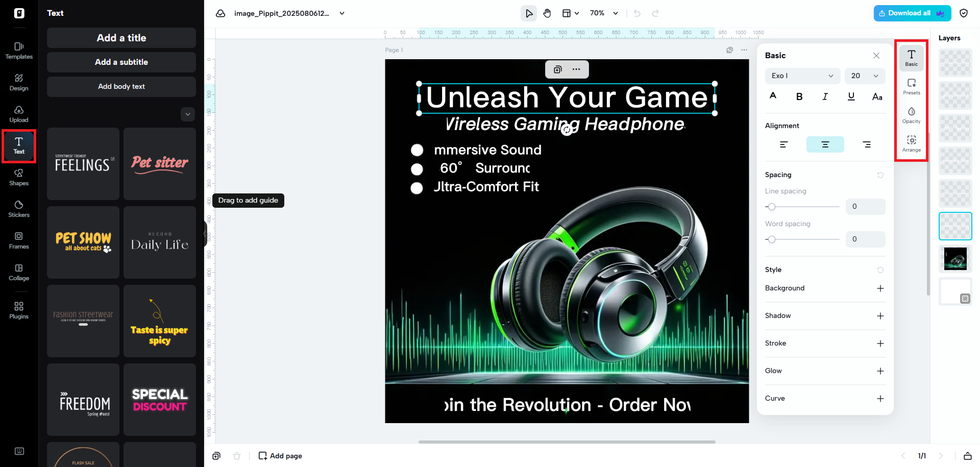Click the keyboard shortcuts icon in the sidebar
The width and height of the screenshot is (980, 467).
click(x=19, y=451)
